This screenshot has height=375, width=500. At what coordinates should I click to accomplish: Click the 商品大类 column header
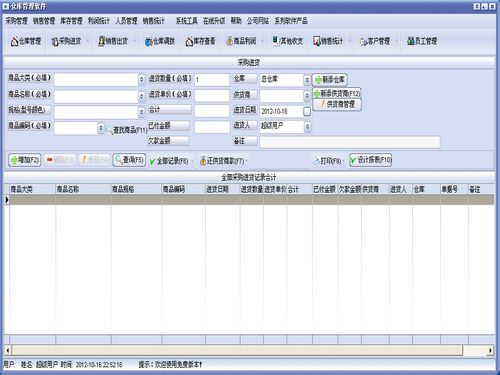32,189
